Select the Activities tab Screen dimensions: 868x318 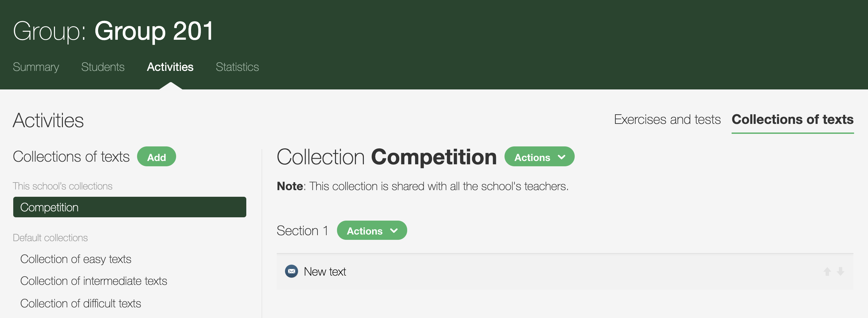pos(170,67)
